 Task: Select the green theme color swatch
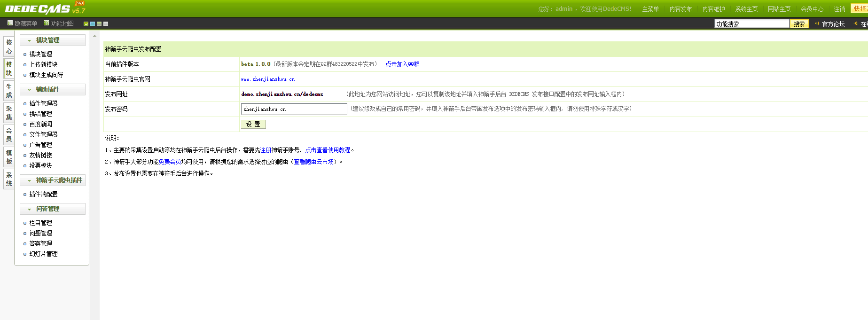pyautogui.click(x=86, y=23)
